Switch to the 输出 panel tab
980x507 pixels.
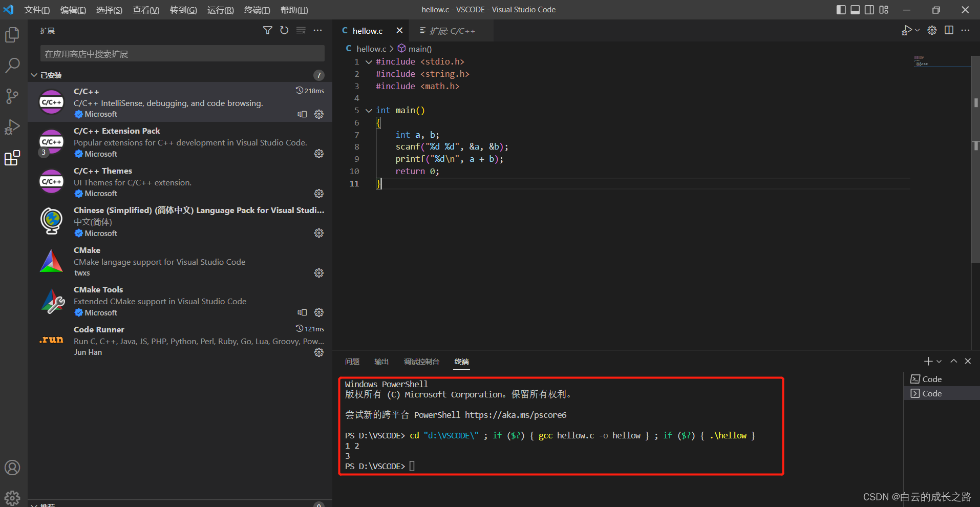pos(381,362)
